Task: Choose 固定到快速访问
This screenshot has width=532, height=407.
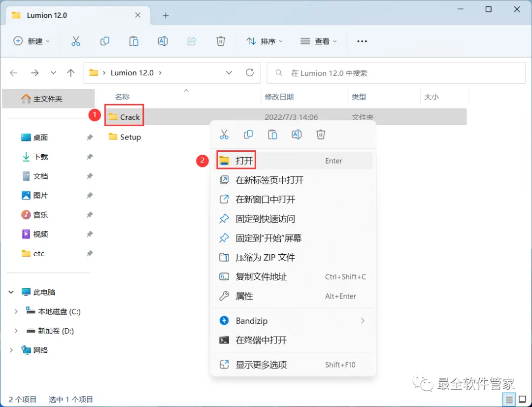Action: 293,219
